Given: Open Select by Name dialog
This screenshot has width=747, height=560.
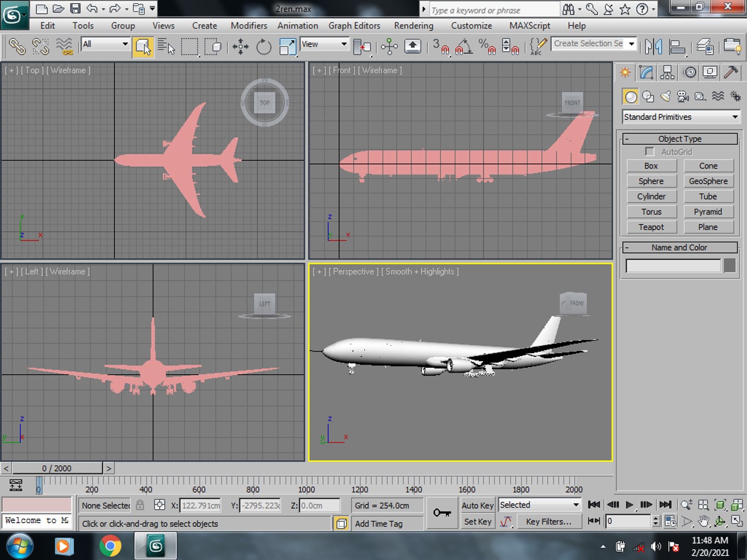Looking at the screenshot, I should coord(166,47).
